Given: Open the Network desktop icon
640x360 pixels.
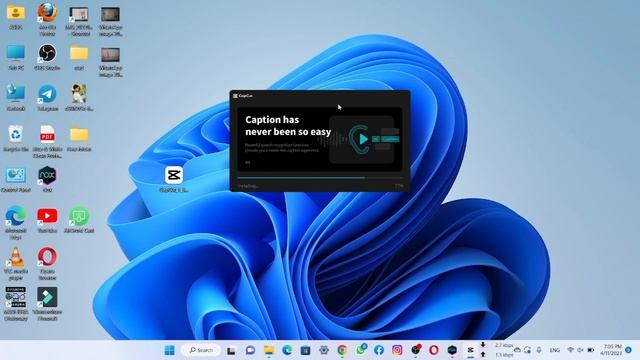Looking at the screenshot, I should 16,94.
